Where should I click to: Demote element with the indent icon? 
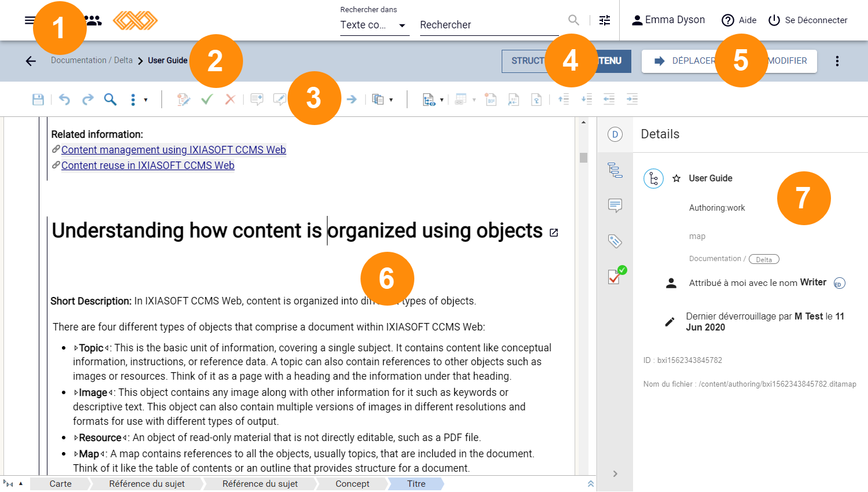(632, 100)
